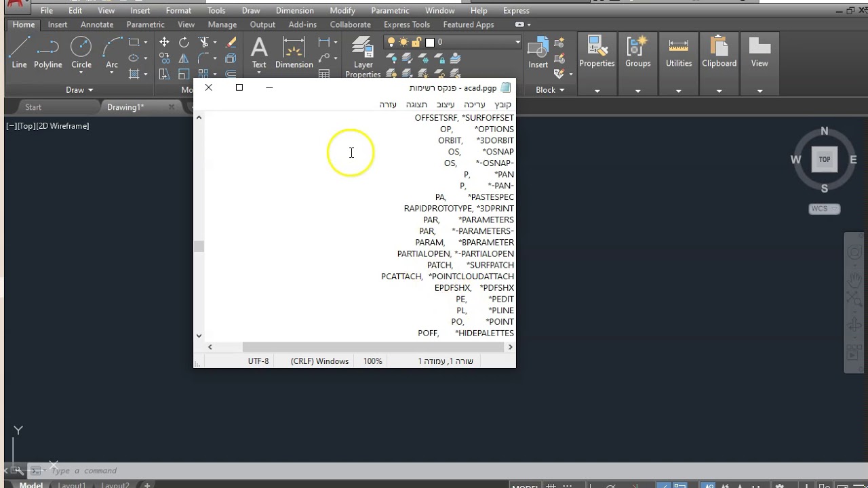Open Layer Properties manager
The image size is (868, 488).
363,57
